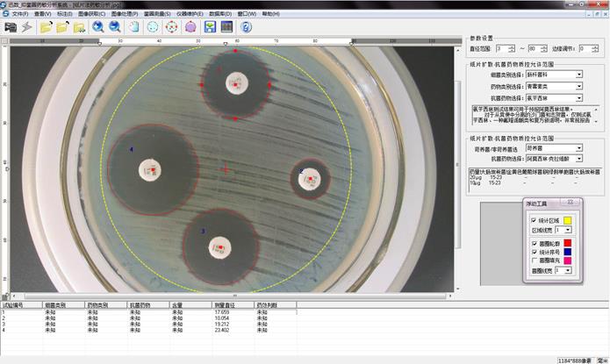Toggle the 统计区域 checkbox

[x=532, y=219]
